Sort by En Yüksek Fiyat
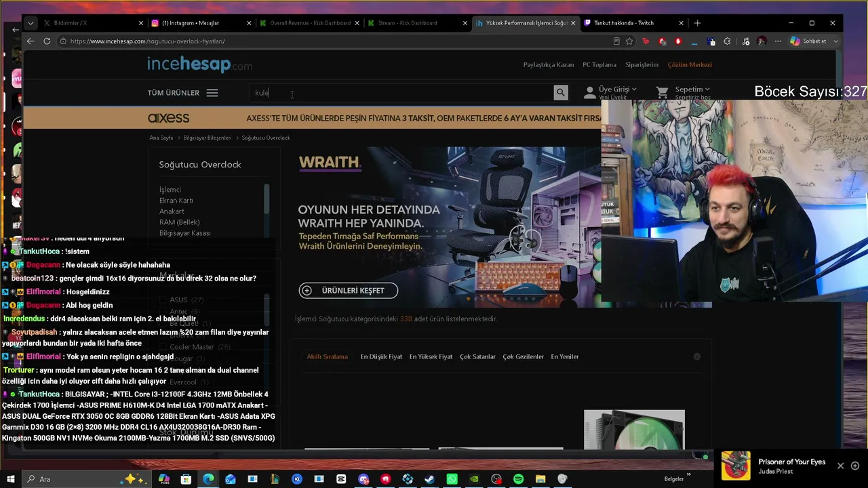868x488 pixels. click(x=431, y=357)
